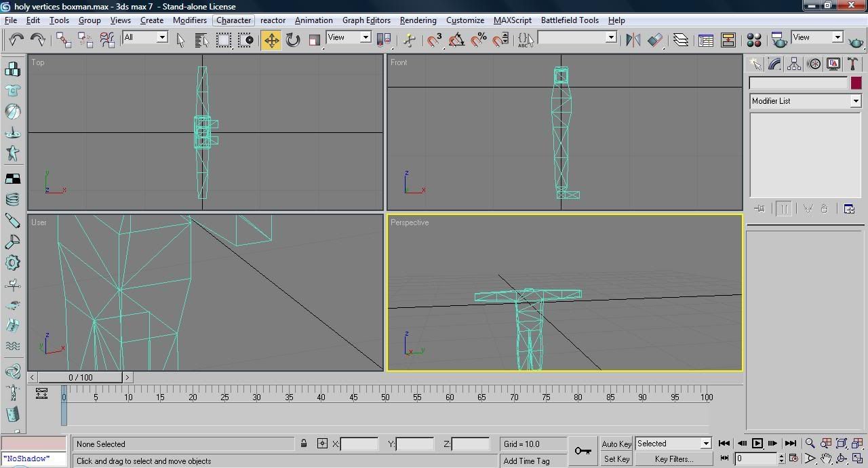Click the Set Key button
868x468 pixels.
coord(616,459)
